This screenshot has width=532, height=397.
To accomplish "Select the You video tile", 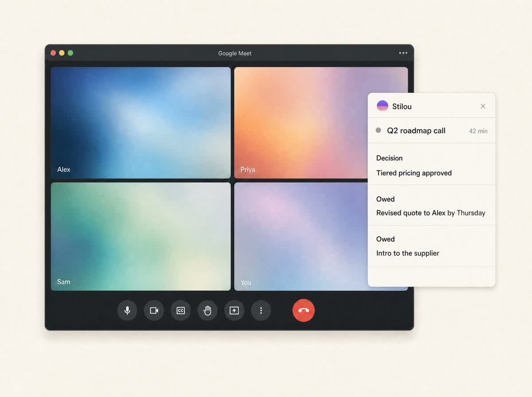I will pyautogui.click(x=301, y=237).
